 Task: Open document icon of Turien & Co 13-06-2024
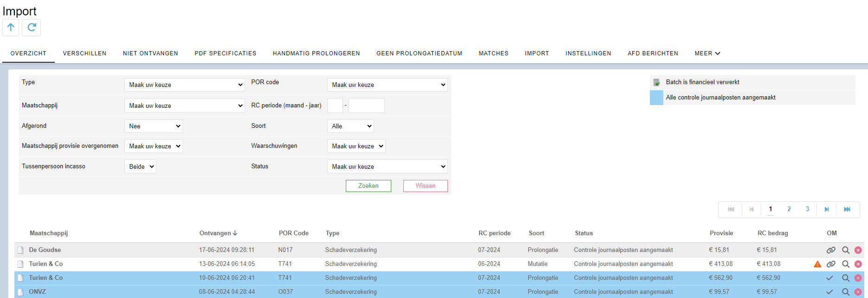click(x=20, y=264)
